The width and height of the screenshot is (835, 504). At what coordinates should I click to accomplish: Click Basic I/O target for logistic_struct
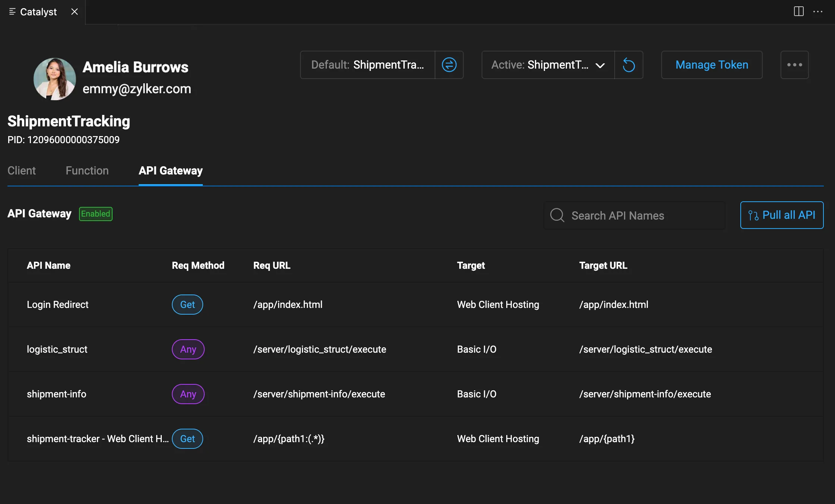[477, 349]
